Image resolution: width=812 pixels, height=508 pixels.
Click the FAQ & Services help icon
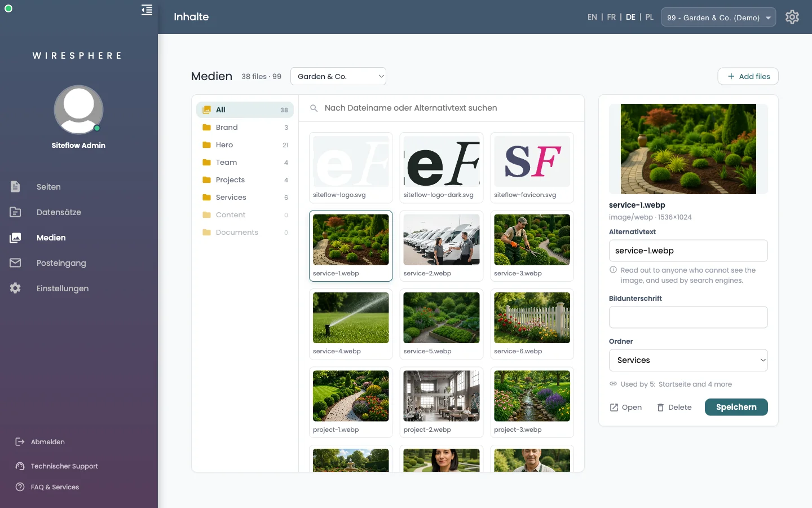coord(20,487)
